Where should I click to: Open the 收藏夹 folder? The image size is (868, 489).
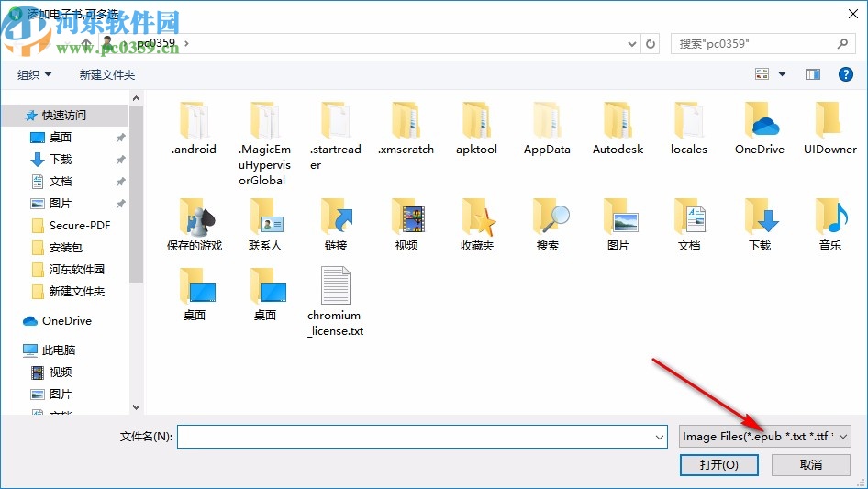(x=476, y=224)
